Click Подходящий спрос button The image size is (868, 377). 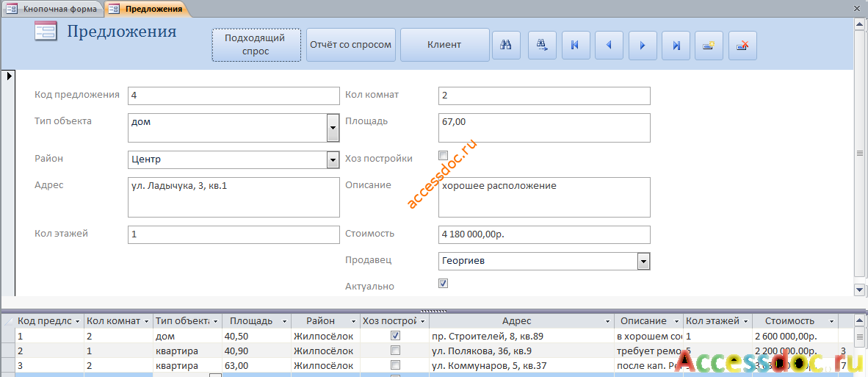click(256, 45)
